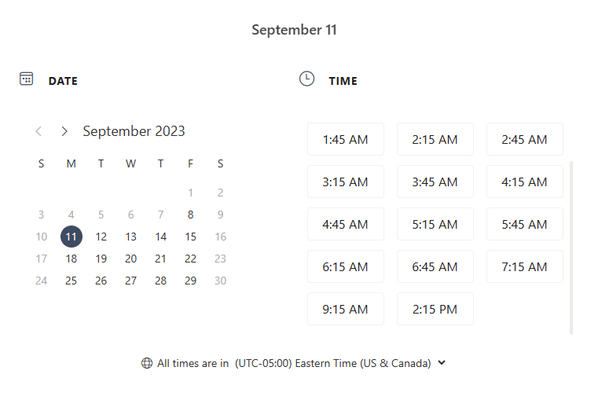598x400 pixels.
Task: Click the calendar icon beside DATE
Action: pyautogui.click(x=26, y=79)
